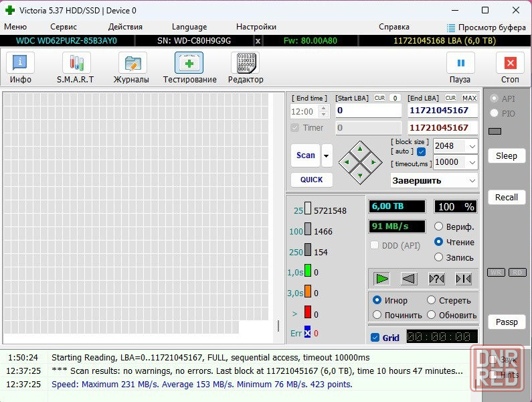532x402 pixels.
Task: Switch to Тестирование testing view
Action: pos(189,68)
